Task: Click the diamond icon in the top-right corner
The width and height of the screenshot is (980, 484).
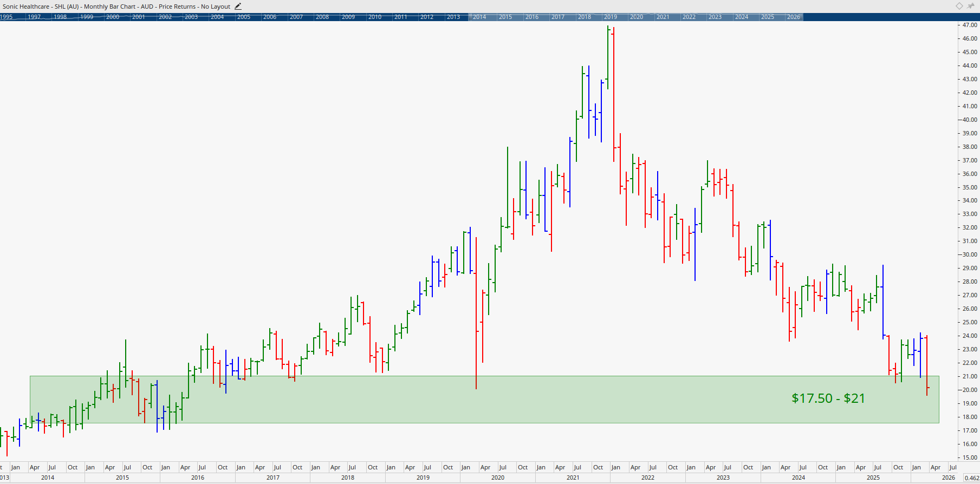Action: [959, 6]
